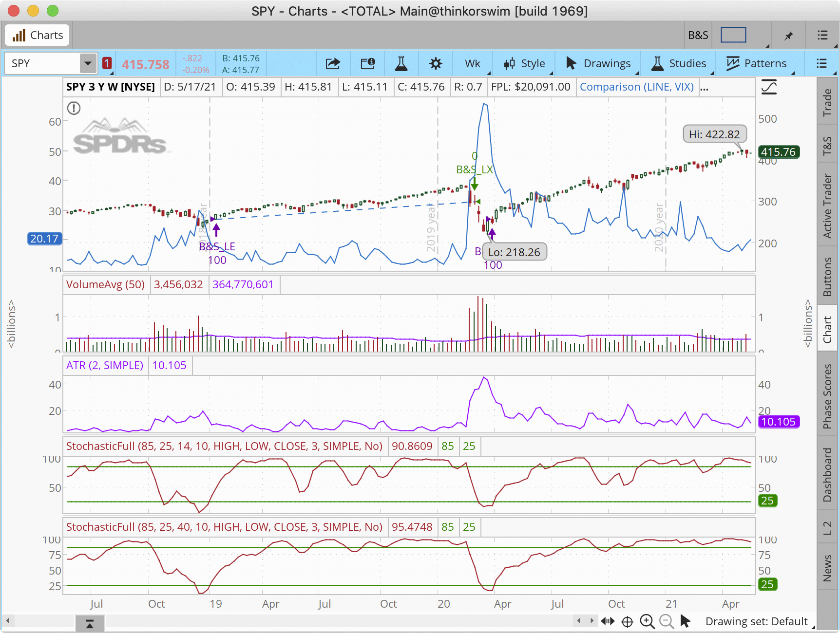Screen dimensions: 840x633
Task: Click the red number 1 link indicator
Action: point(107,63)
